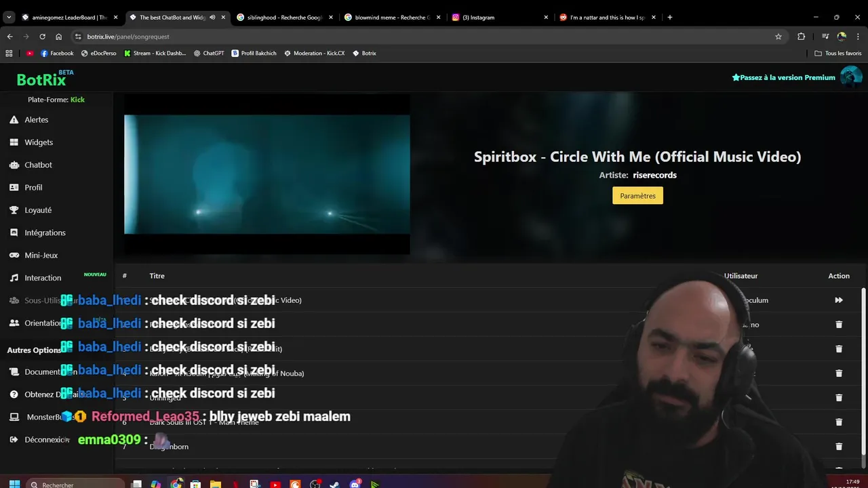
Task: Open the Widgets panel in the sidebar
Action: pos(38,142)
